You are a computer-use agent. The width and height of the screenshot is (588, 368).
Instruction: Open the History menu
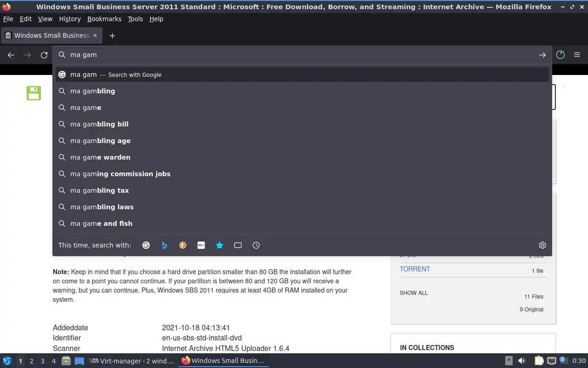(x=70, y=19)
